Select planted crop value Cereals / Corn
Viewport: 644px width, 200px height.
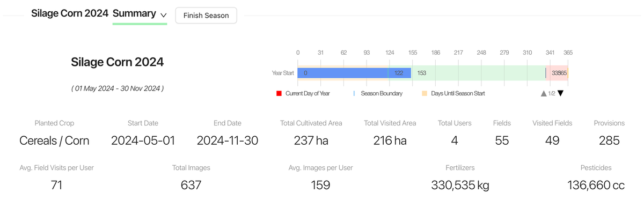click(54, 141)
